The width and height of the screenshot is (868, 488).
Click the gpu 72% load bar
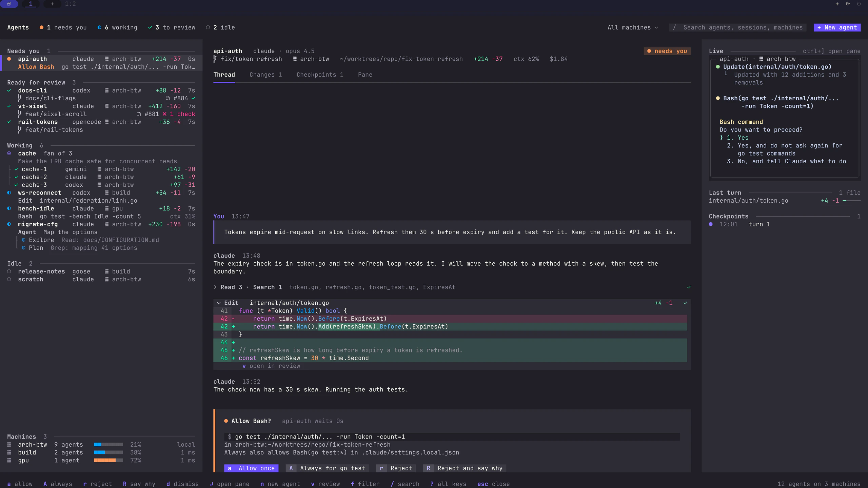(x=108, y=460)
